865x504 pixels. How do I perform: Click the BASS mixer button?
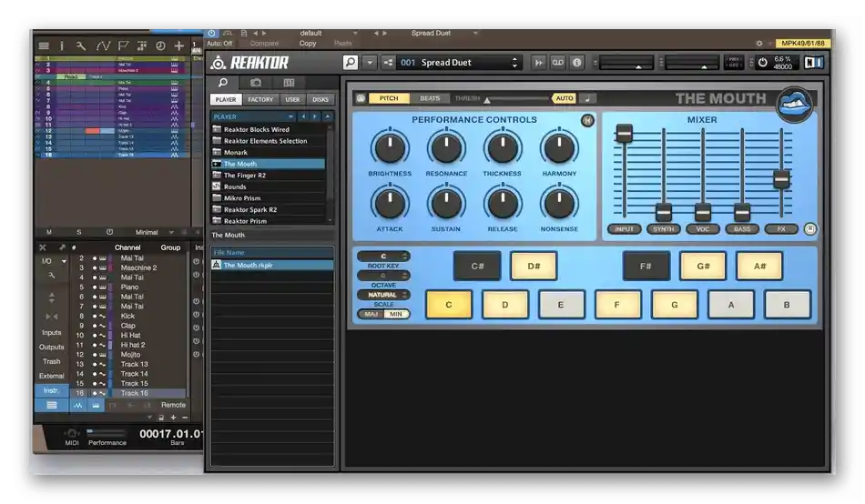coord(742,229)
